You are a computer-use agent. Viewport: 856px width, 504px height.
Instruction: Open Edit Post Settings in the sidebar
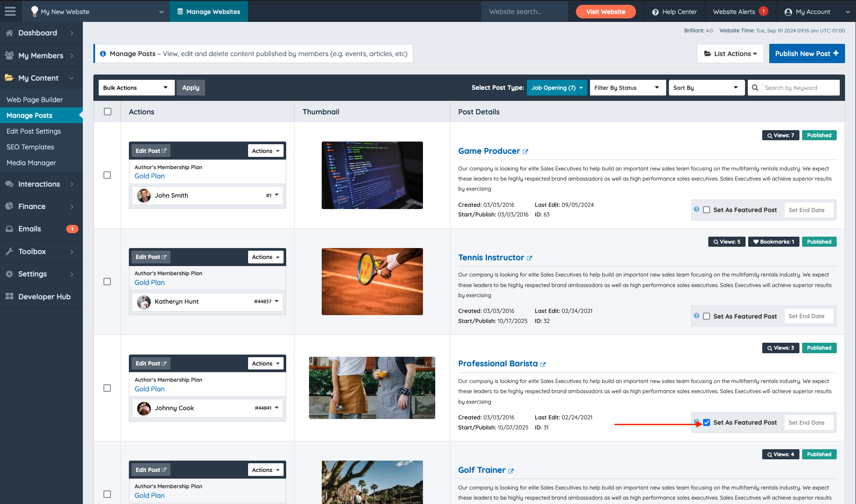[x=34, y=131]
